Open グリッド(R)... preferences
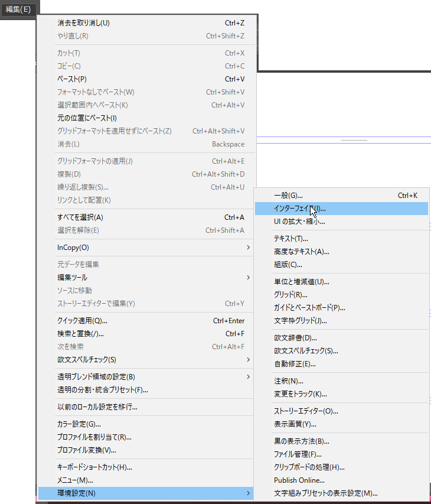 point(342,295)
